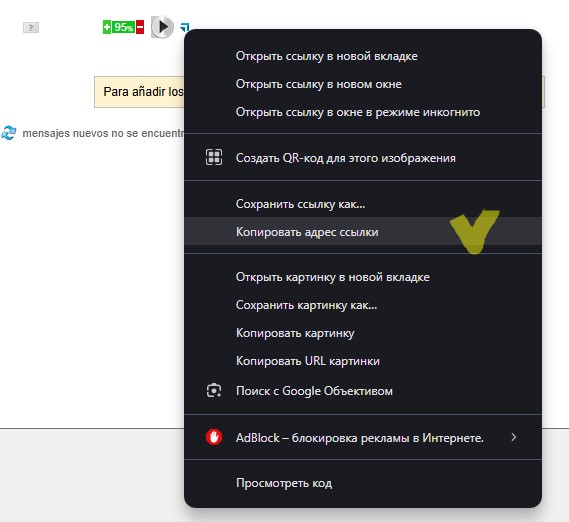
Task: Click the blue refresh arrows icon
Action: tap(9, 133)
